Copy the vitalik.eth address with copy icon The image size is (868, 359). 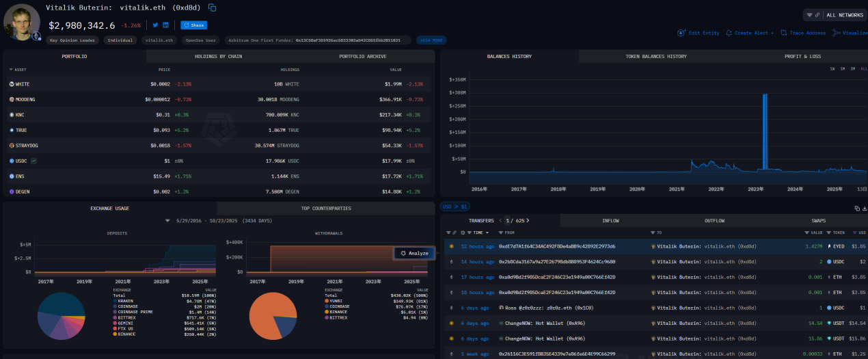click(x=212, y=8)
